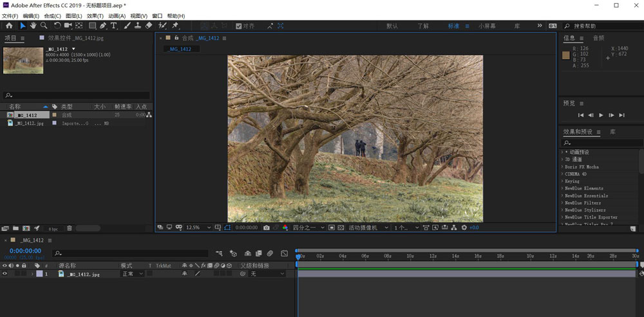Select the Unified Camera tool
Viewport: 644px width, 317px height.
click(x=68, y=26)
